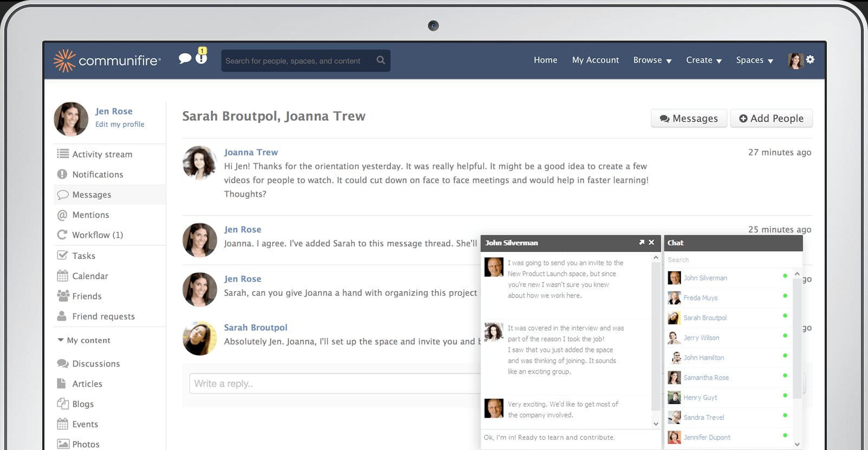This screenshot has width=868, height=450.
Task: Click the Add People button
Action: (772, 118)
